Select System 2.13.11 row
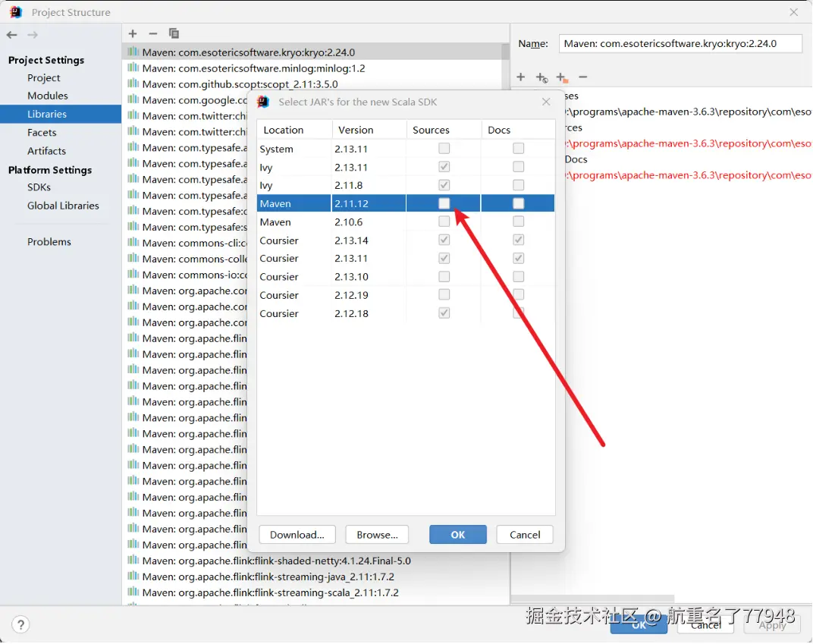This screenshot has height=644, width=813. (406, 149)
